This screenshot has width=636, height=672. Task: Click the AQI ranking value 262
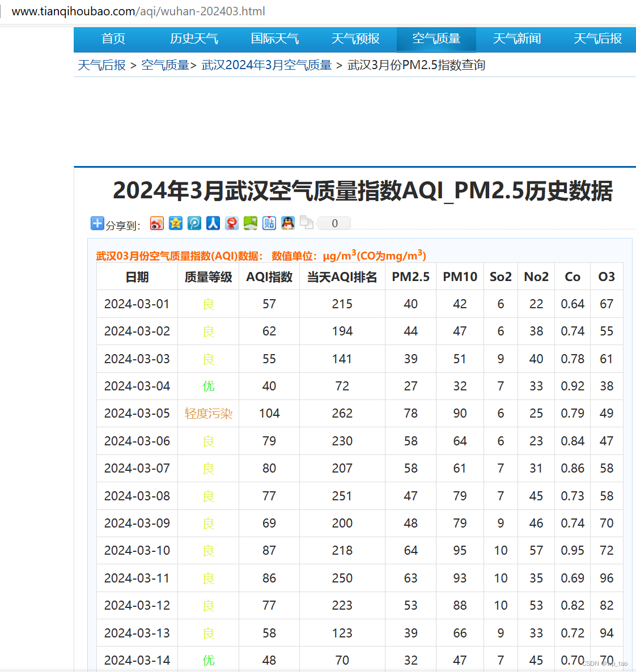[x=342, y=414]
